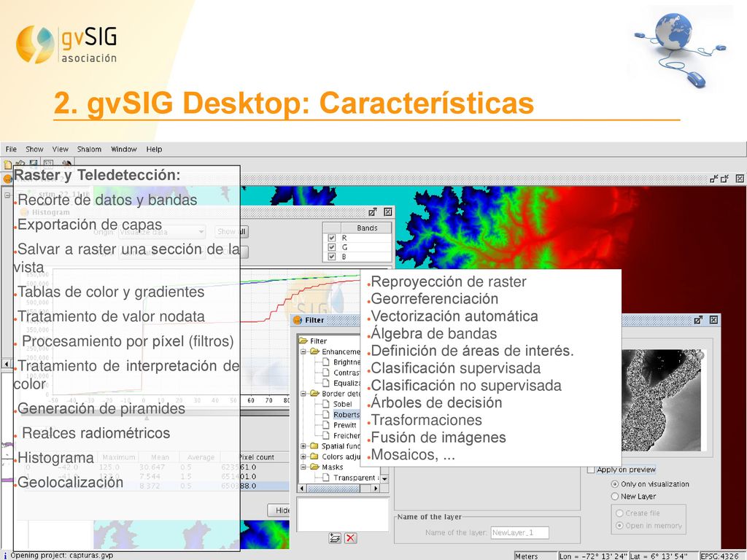Click the filter tree scroll-right arrow
The height and width of the screenshot is (560, 747).
click(376, 488)
